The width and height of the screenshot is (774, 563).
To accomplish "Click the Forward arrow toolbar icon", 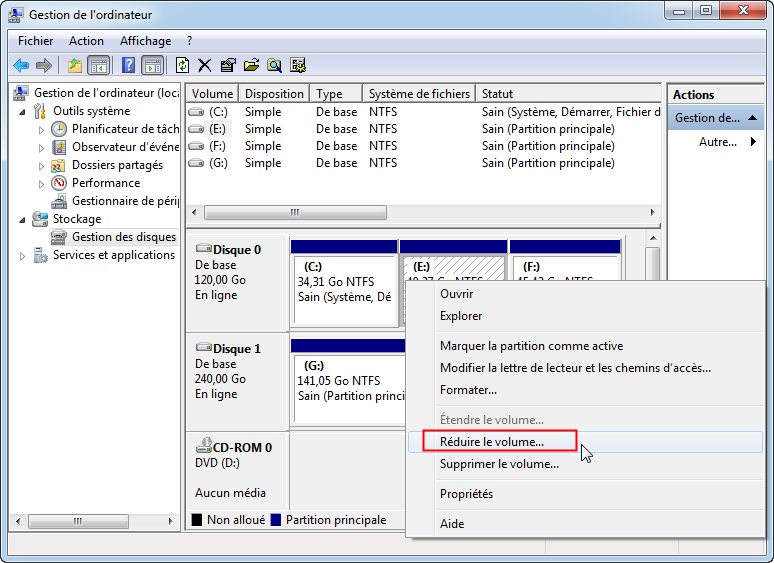I will tap(44, 65).
